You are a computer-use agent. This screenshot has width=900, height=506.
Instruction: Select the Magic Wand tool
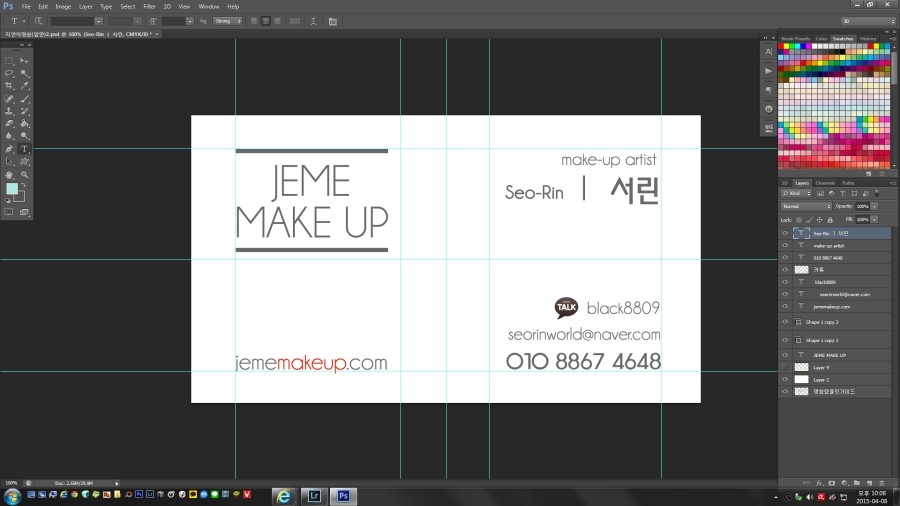(24, 73)
